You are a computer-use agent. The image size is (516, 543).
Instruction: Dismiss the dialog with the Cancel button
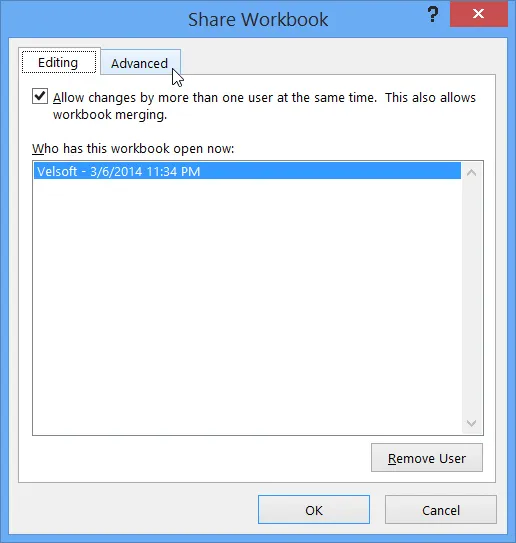coord(441,510)
